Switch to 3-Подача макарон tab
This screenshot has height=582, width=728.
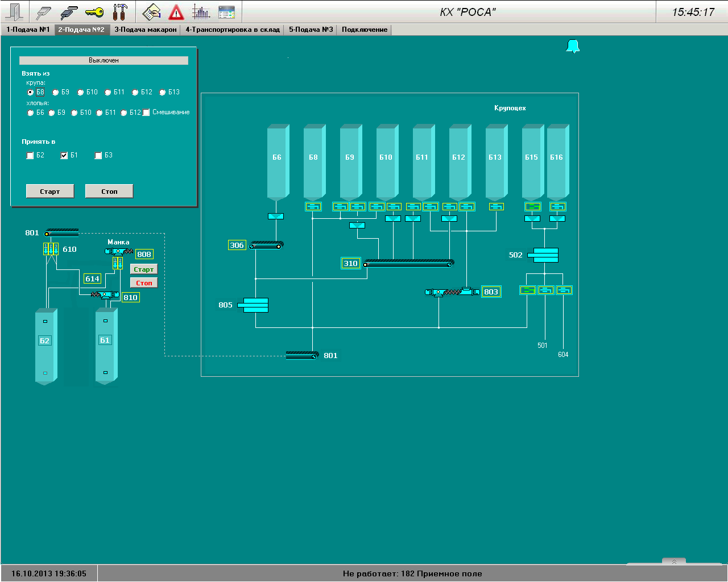146,30
